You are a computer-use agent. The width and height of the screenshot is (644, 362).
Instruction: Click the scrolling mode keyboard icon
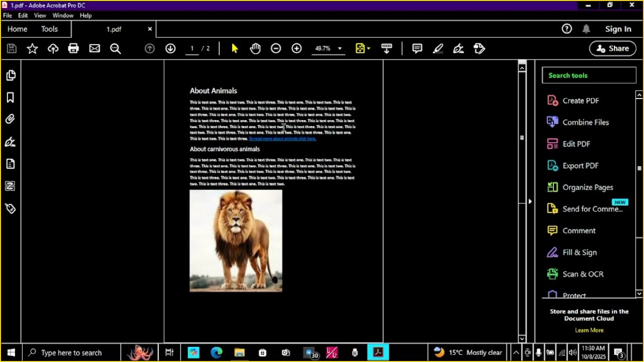pyautogui.click(x=386, y=49)
